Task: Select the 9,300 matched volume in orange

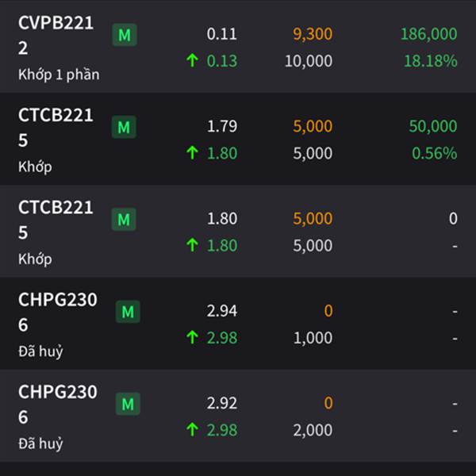Action: 313,34
